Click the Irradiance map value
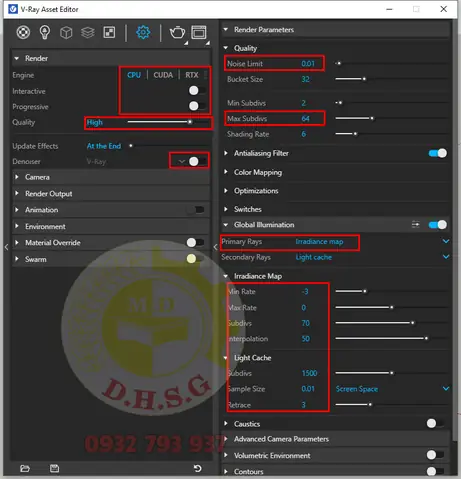Viewport: 461px width, 479px height. [319, 242]
